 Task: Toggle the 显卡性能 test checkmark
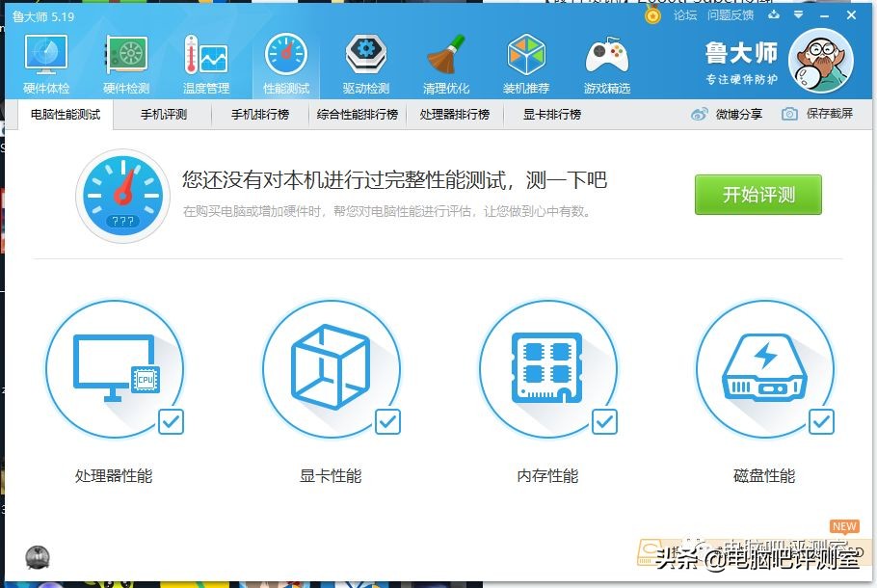[x=388, y=421]
